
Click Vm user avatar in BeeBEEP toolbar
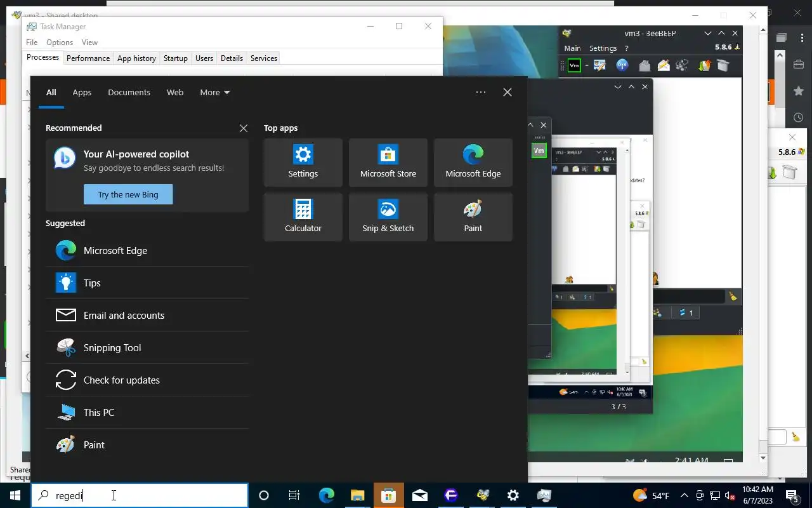[x=574, y=65]
